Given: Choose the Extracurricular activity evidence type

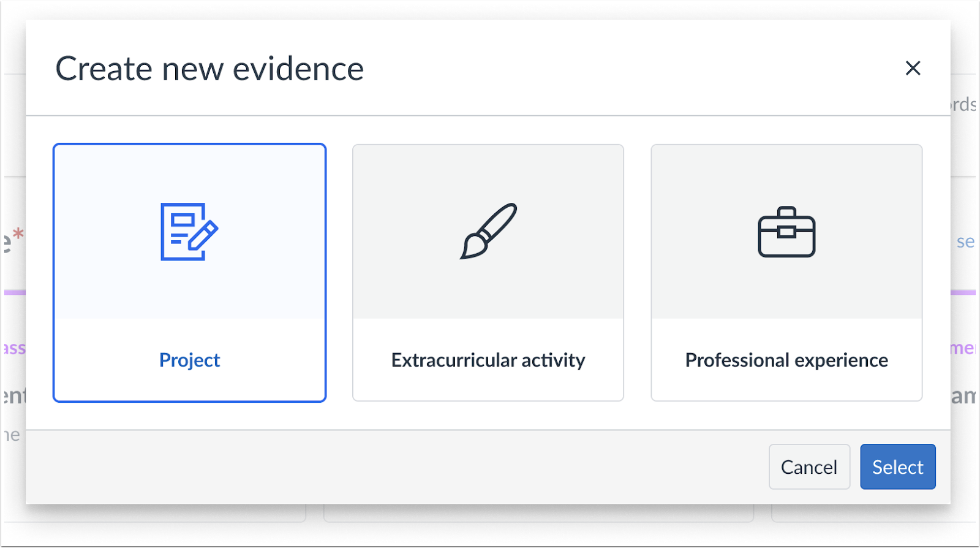Looking at the screenshot, I should (487, 273).
